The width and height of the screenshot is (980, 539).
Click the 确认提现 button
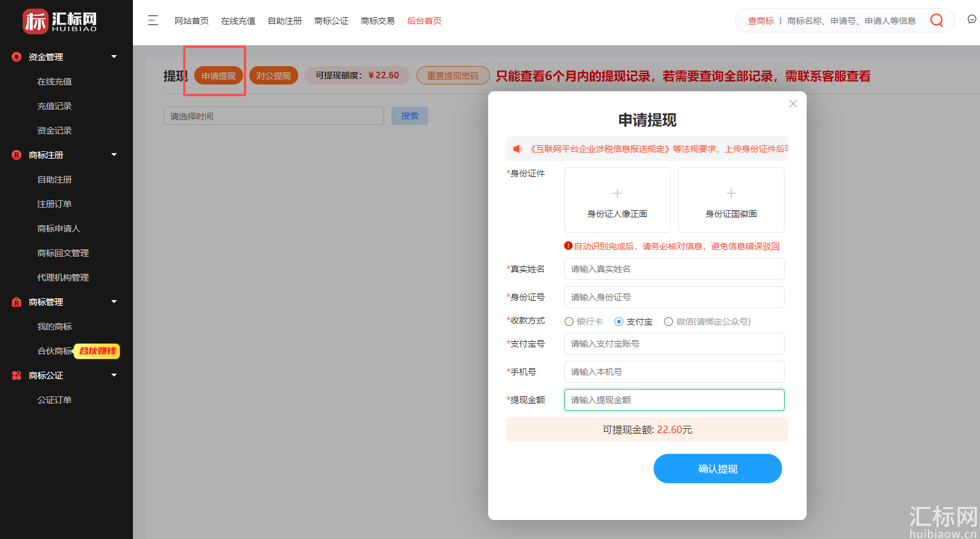pyautogui.click(x=718, y=469)
